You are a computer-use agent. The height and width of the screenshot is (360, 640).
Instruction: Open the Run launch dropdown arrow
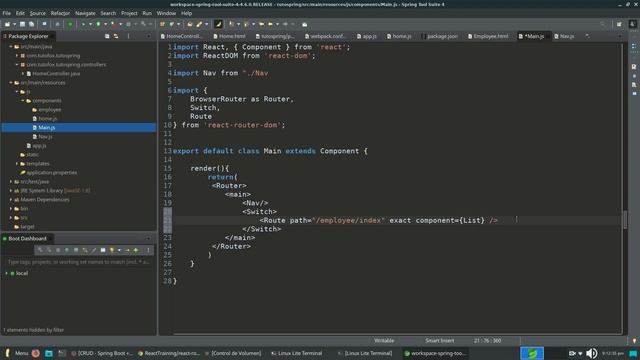[105, 24]
